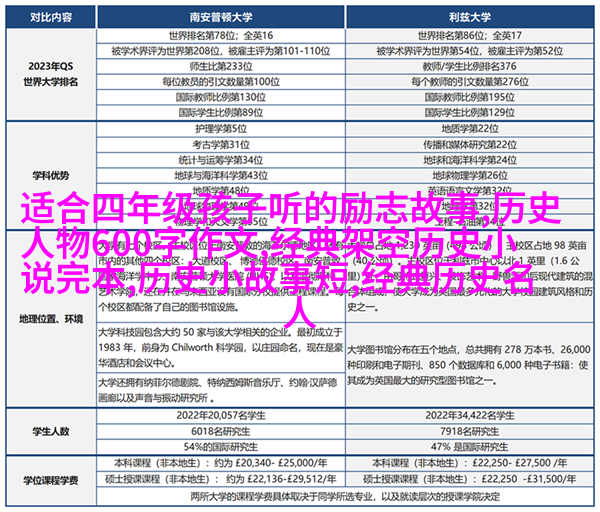Click the cell 国际学生比例第129位
Viewport: 600px width, 512px height.
pos(470,113)
